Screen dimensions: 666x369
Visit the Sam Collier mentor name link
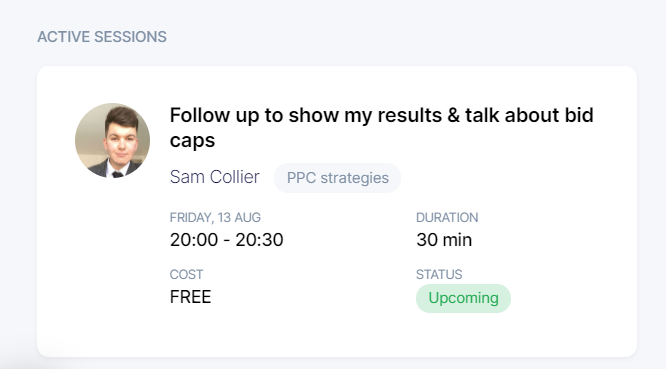(214, 177)
